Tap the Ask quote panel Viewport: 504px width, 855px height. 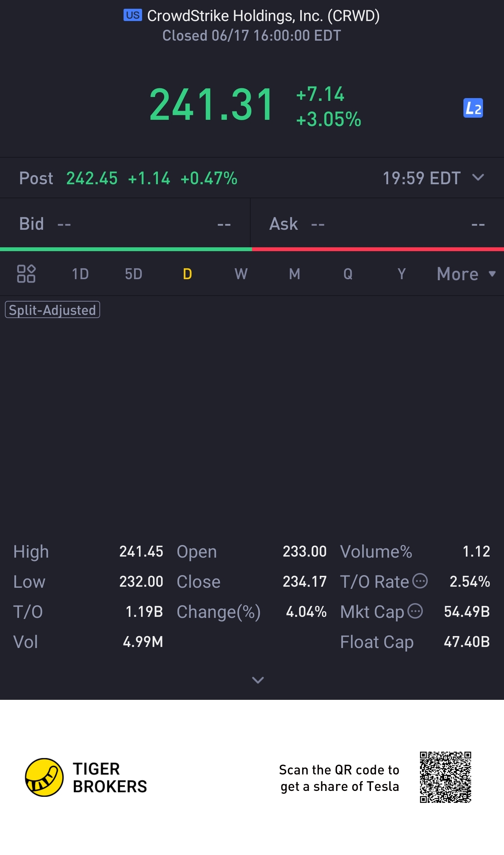click(x=377, y=223)
